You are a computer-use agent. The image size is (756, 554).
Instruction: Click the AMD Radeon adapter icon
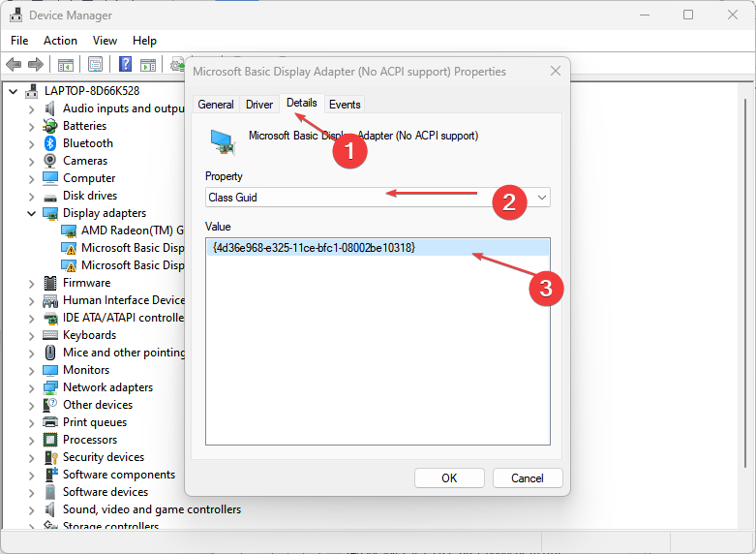(69, 231)
